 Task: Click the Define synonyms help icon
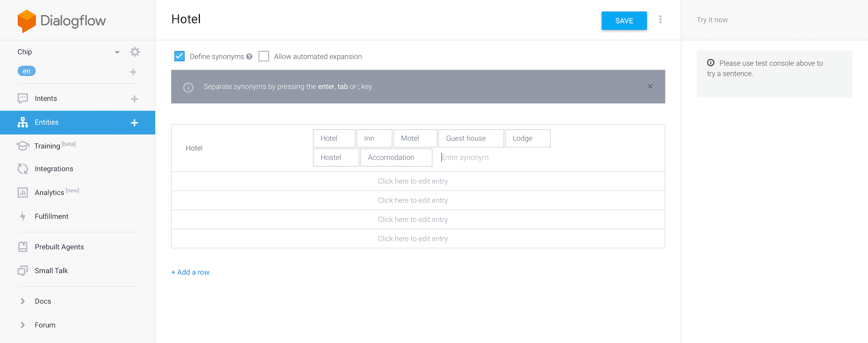coord(249,56)
